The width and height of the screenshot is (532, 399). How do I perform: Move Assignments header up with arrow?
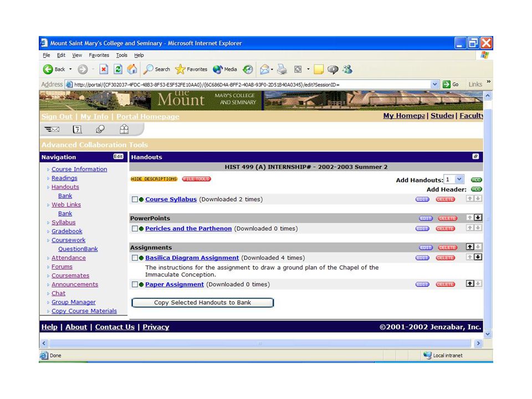point(470,247)
